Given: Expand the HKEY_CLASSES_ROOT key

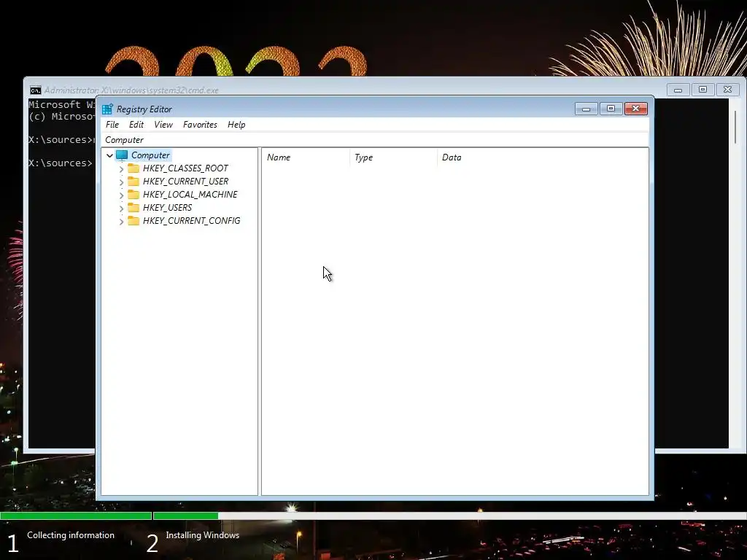Looking at the screenshot, I should click(x=122, y=168).
